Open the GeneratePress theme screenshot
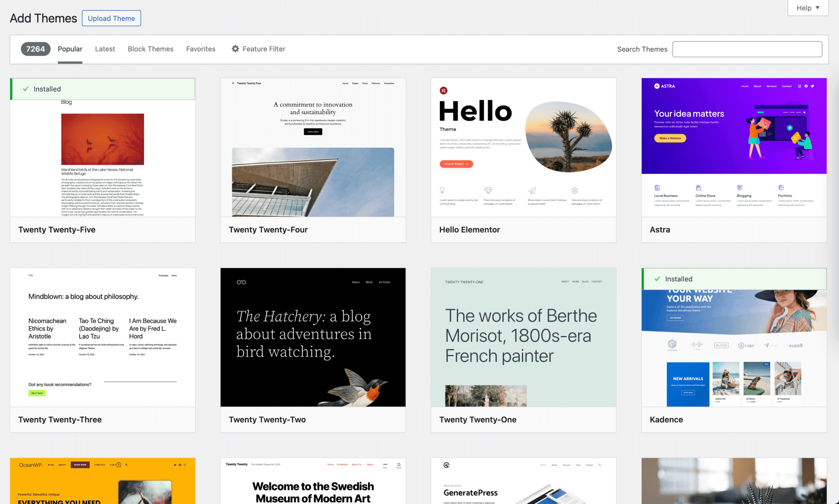 point(523,481)
